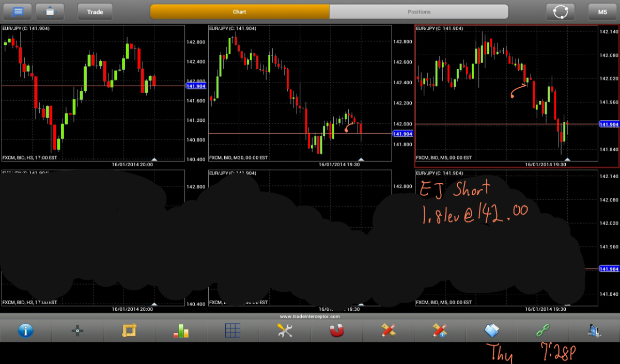This screenshot has height=364, width=620.
Task: Select the crosshair cursor tool
Action: pyautogui.click(x=78, y=330)
